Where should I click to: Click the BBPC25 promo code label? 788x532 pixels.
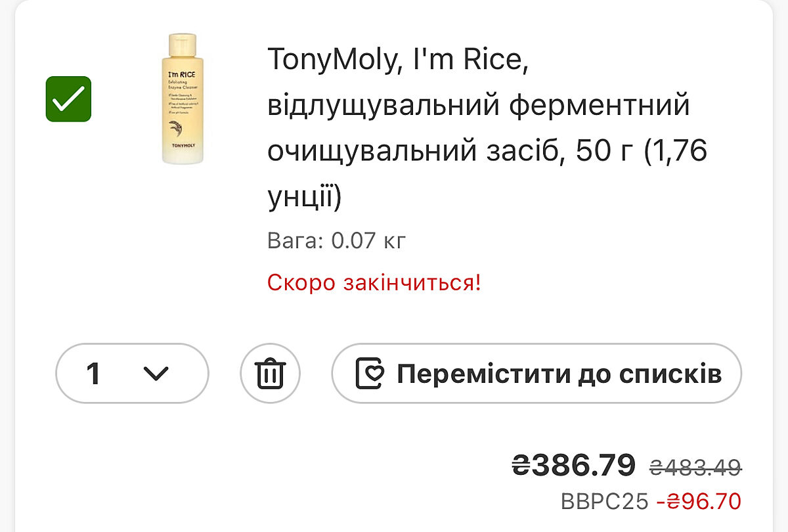click(604, 501)
